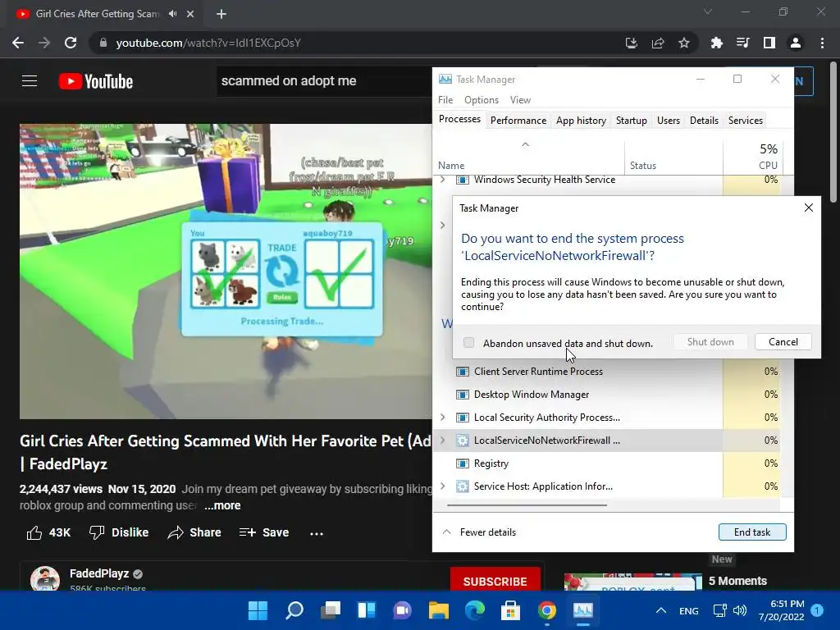Open Widgets from the taskbar
The height and width of the screenshot is (630, 840).
point(367,610)
